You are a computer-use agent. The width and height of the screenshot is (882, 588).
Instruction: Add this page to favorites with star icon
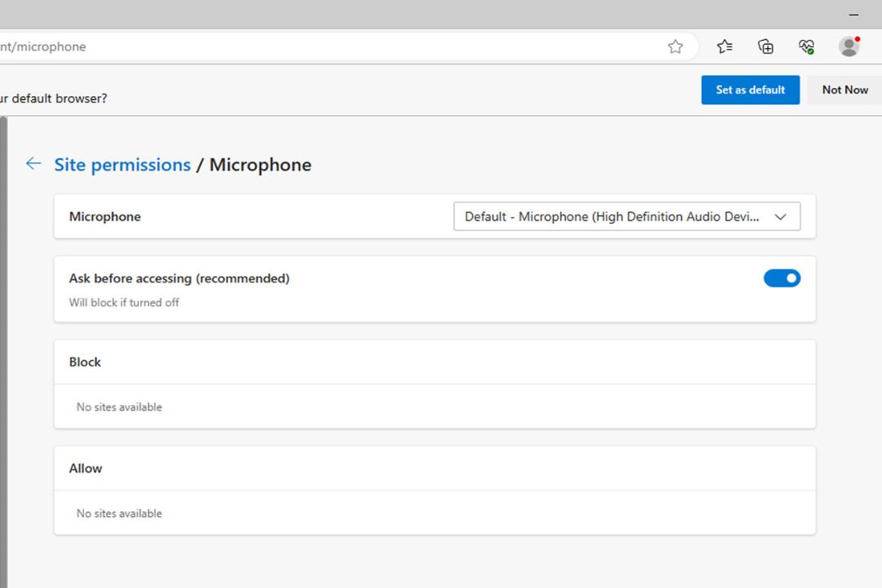click(675, 47)
